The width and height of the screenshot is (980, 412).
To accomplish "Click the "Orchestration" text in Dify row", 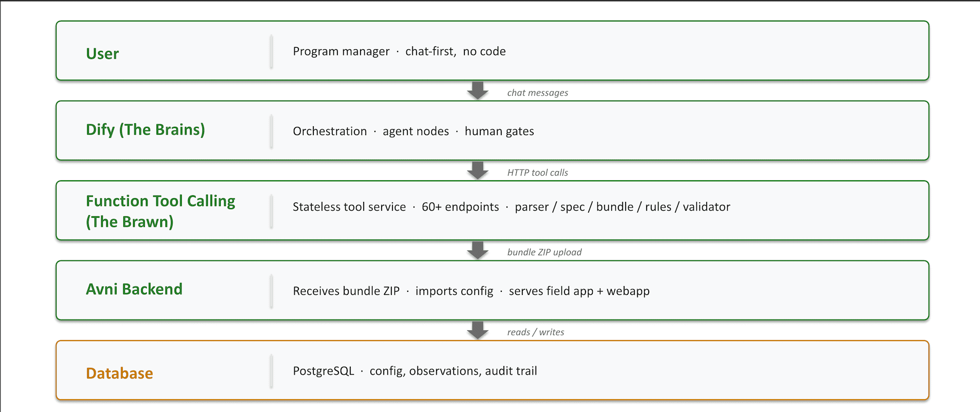I will (x=330, y=132).
